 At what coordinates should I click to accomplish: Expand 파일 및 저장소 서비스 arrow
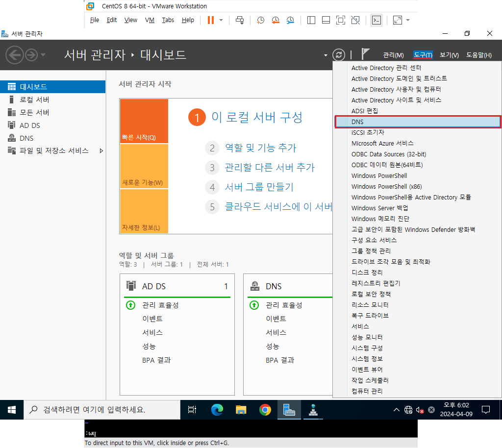click(x=101, y=150)
